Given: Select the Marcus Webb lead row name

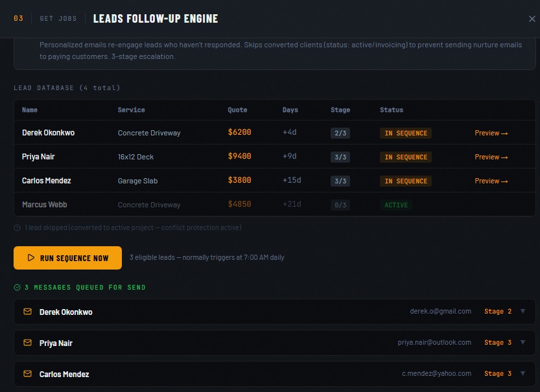Looking at the screenshot, I should coord(45,205).
